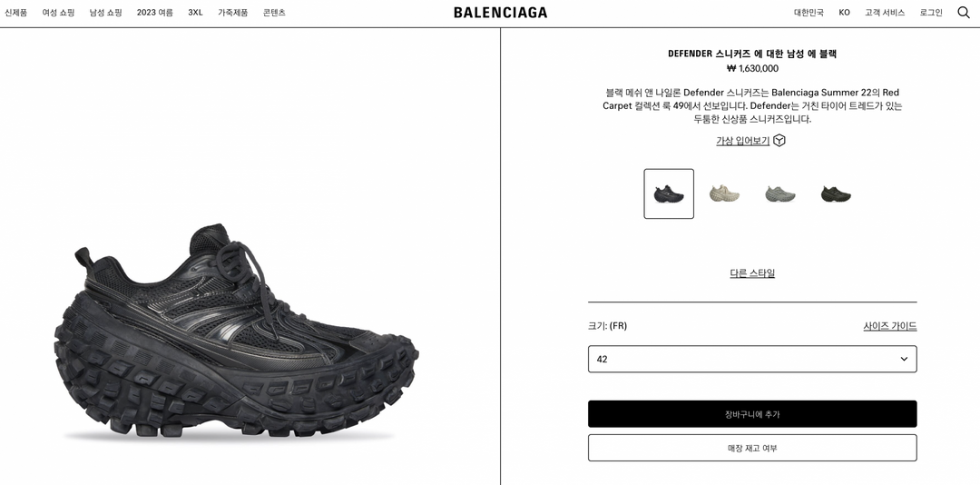Open the 3XL menu item
Screen dimensions: 980x485
(196, 13)
